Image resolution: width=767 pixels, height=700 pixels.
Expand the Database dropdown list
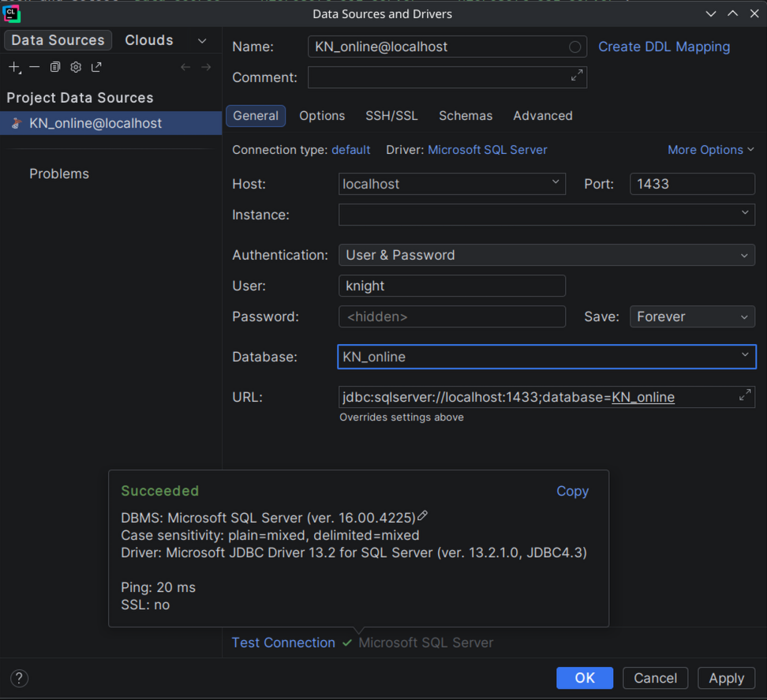tap(744, 356)
